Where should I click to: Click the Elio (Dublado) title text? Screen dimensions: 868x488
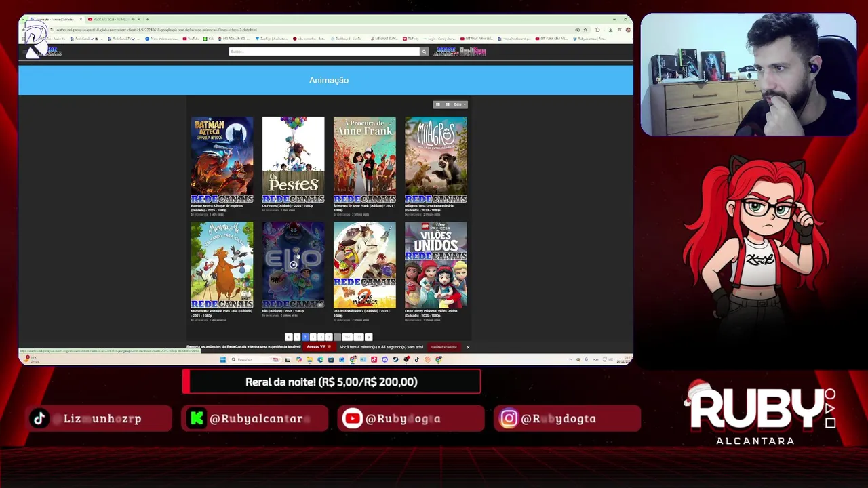(283, 310)
